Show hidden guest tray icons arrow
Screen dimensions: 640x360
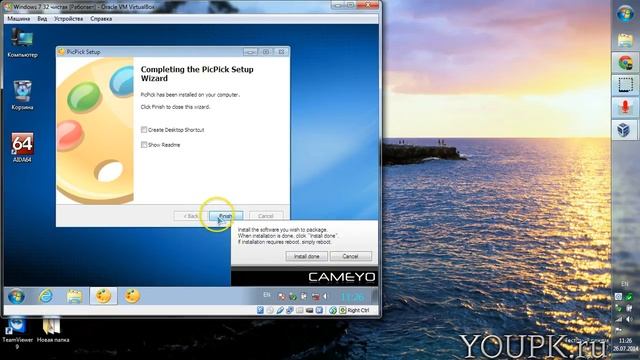[325, 296]
